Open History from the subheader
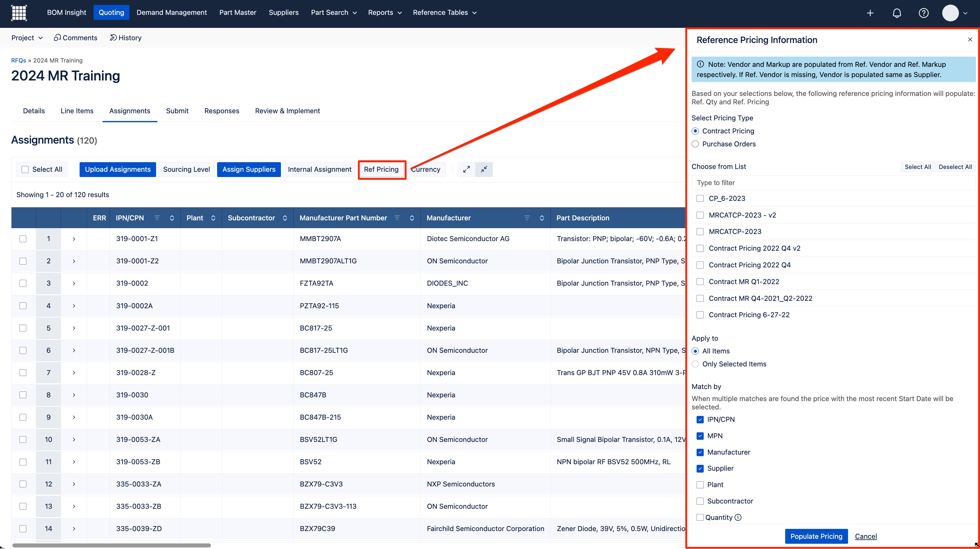The image size is (980, 549). 125,38
